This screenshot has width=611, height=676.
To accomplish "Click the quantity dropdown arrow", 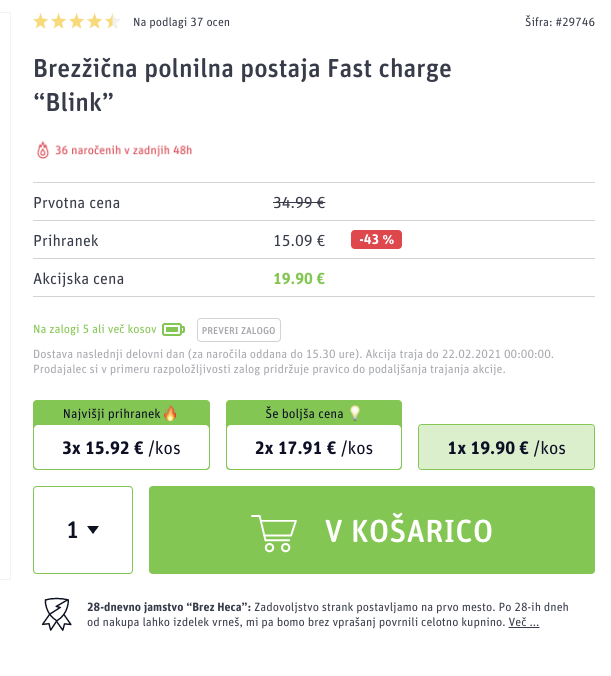I will coord(93,529).
